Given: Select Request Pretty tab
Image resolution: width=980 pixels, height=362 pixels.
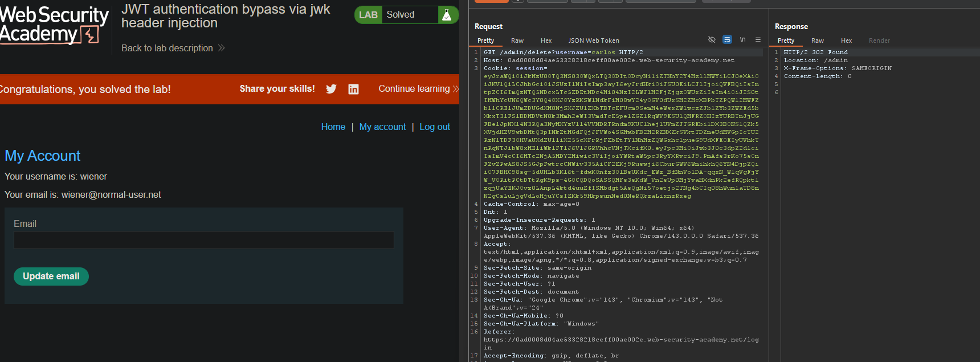Looking at the screenshot, I should point(485,40).
